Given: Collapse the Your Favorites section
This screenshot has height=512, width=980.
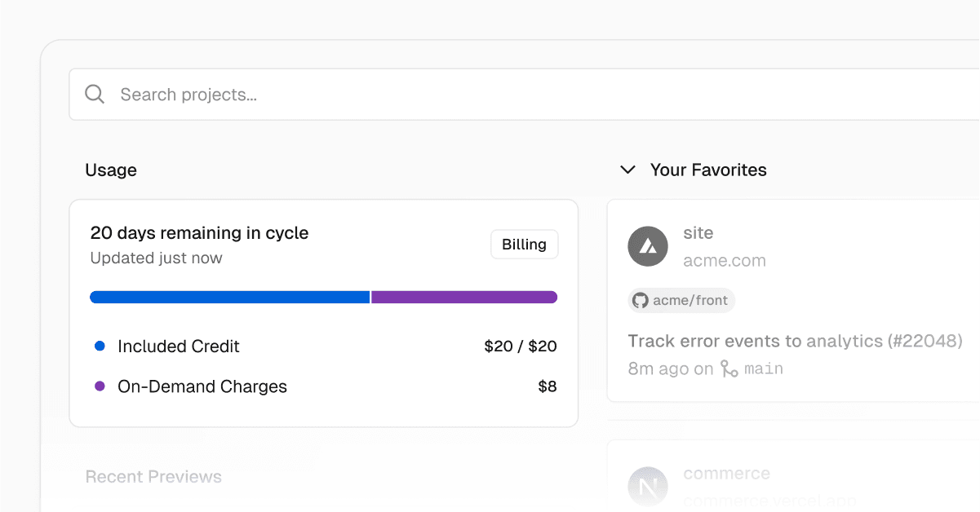Looking at the screenshot, I should (627, 170).
